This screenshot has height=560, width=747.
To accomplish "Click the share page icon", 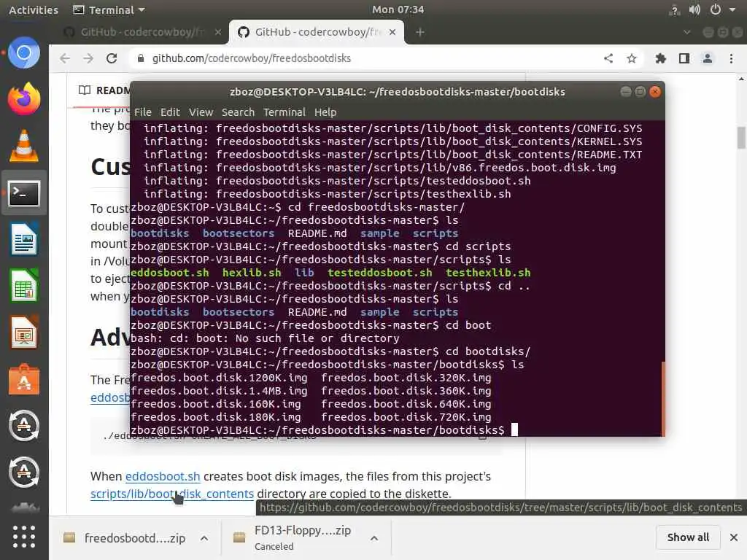I will (608, 58).
